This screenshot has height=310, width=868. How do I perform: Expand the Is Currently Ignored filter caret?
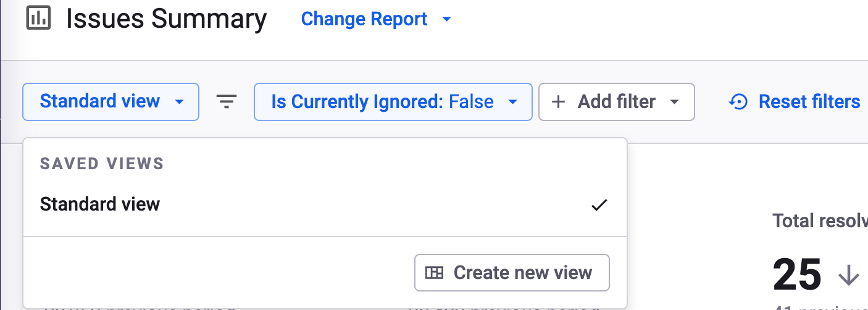512,102
